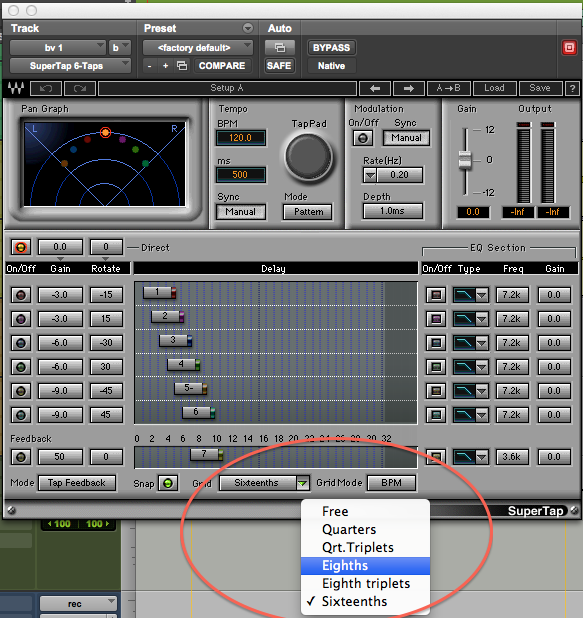Click the COMPARE button

[222, 65]
